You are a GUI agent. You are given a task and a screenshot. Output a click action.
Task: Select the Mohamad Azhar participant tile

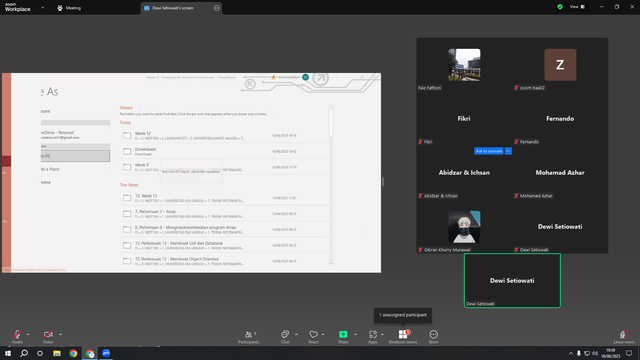click(x=560, y=173)
